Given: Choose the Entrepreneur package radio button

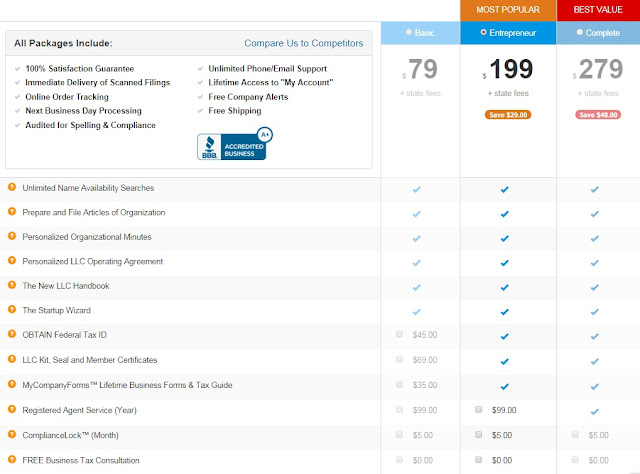Looking at the screenshot, I should coord(485,32).
